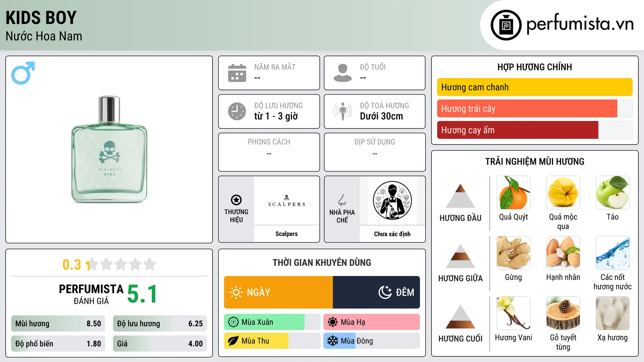Image resolution: width=644 pixels, height=362 pixels.
Task: Open the Hạnh nhân almond note image
Action: tap(563, 253)
